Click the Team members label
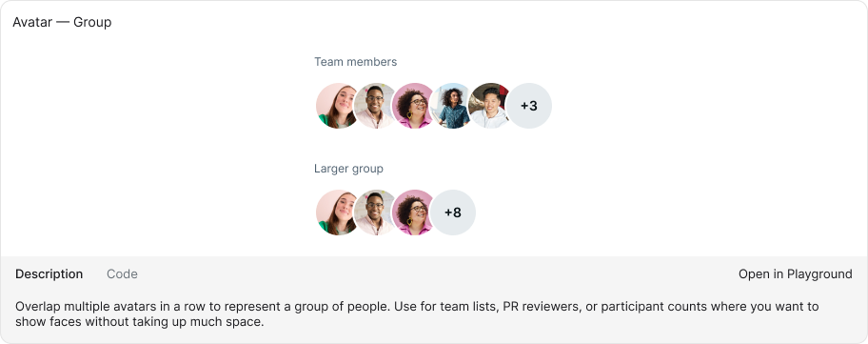 355,62
